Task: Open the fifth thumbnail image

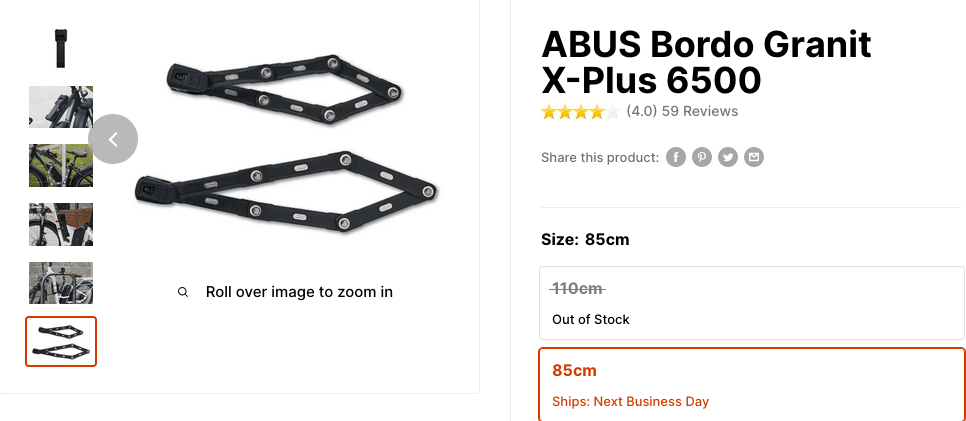Action: [61, 283]
